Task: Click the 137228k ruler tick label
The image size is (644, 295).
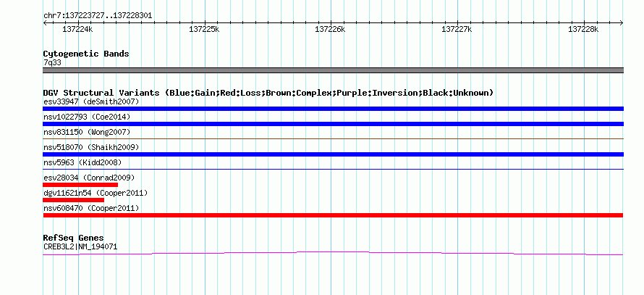Action: (583, 29)
